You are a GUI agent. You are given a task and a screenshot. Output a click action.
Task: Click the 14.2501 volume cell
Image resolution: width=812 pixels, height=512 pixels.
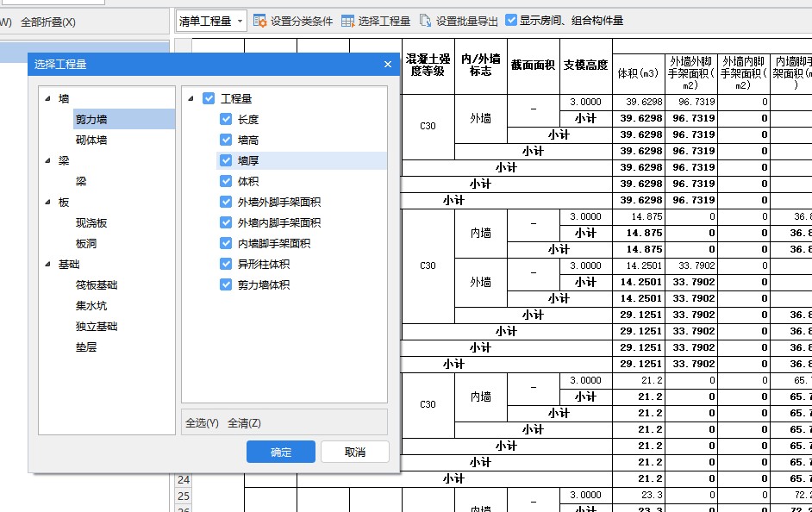(638, 265)
